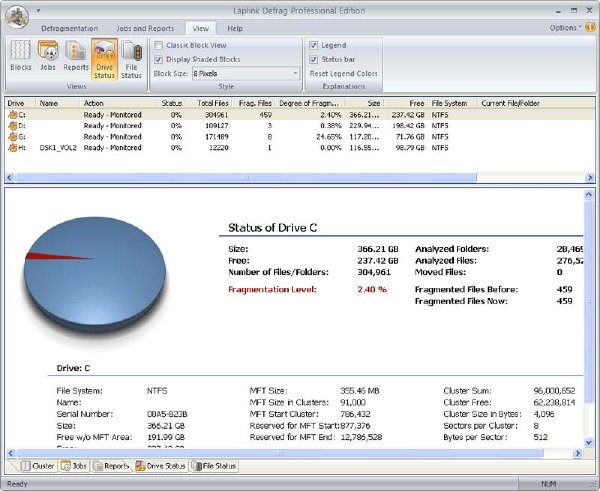This screenshot has height=491, width=600.
Task: Select the View ribbon tab
Action: click(201, 29)
